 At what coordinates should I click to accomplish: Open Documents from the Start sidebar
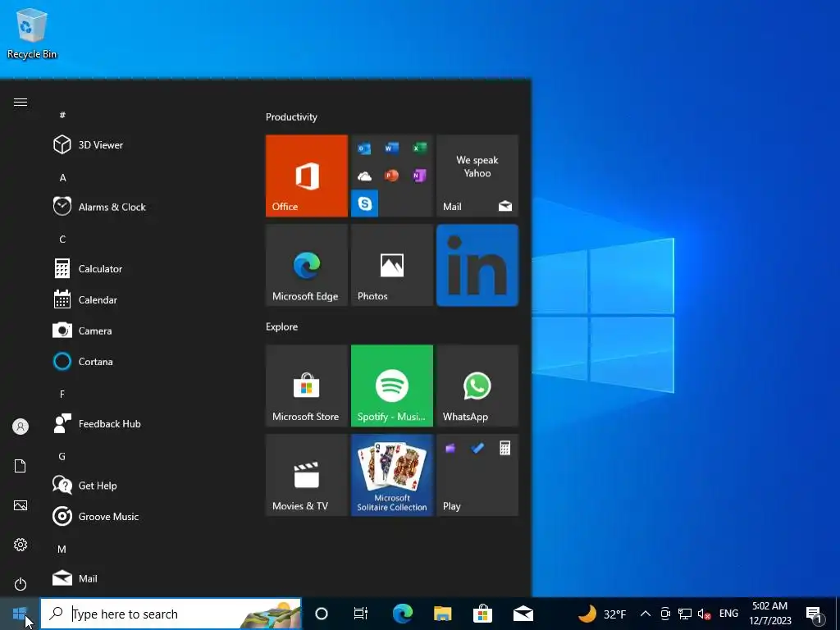point(21,466)
